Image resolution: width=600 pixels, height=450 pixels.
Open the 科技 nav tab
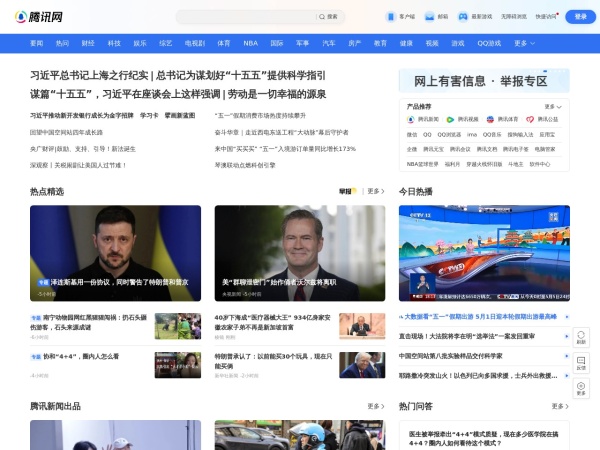click(x=114, y=43)
